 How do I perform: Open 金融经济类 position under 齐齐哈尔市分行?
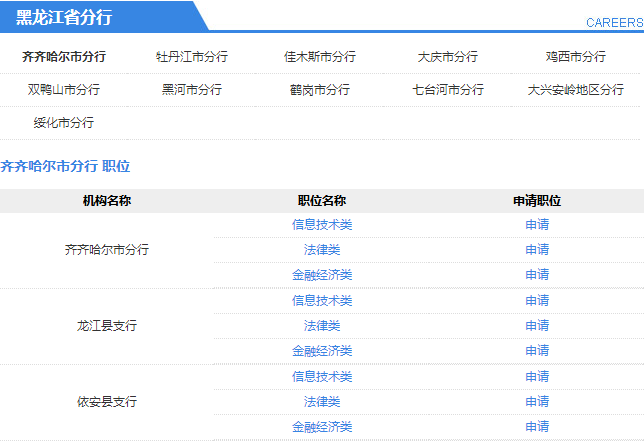(x=322, y=275)
